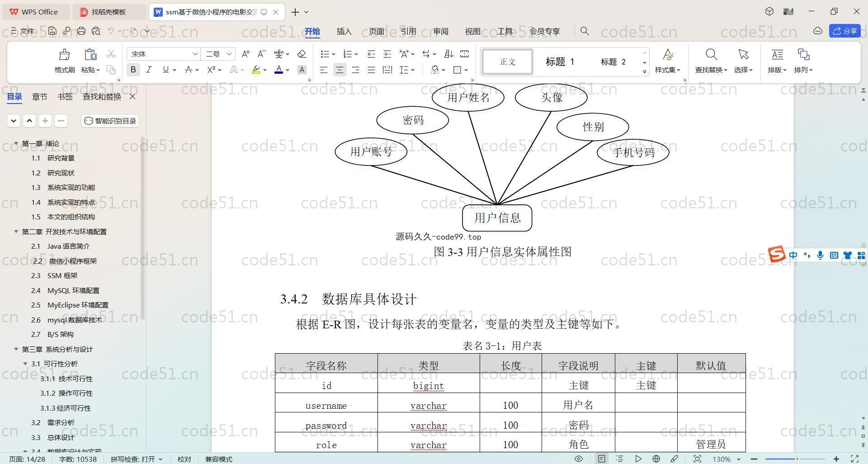868x464 pixels.
Task: Open bullet list dropdown arrow
Action: [x=334, y=54]
